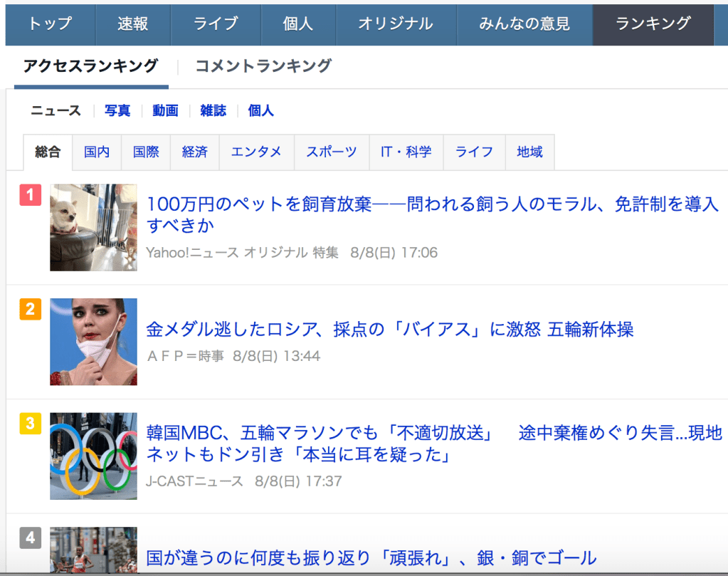
Task: Choose the IT・科学 category tab
Action: 406,152
